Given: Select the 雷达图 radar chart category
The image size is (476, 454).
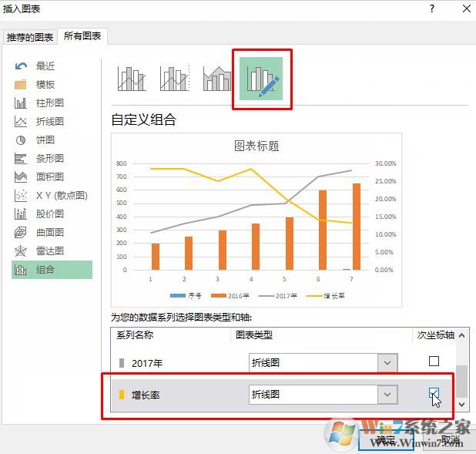Looking at the screenshot, I should coord(49,251).
